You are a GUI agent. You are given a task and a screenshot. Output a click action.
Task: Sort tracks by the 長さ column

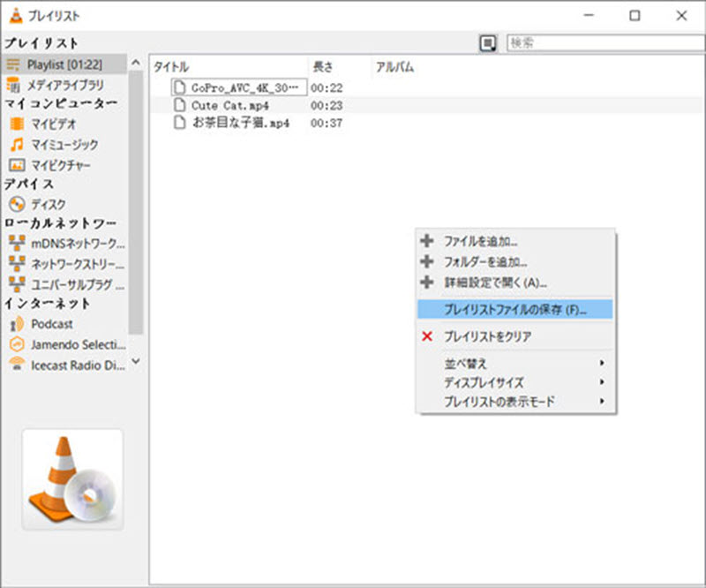(319, 67)
